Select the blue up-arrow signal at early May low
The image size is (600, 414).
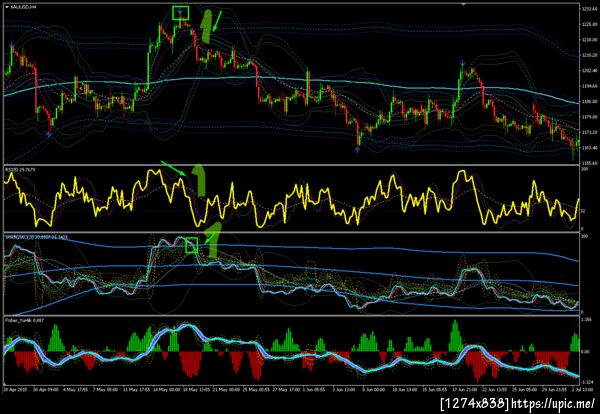pyautogui.click(x=49, y=134)
